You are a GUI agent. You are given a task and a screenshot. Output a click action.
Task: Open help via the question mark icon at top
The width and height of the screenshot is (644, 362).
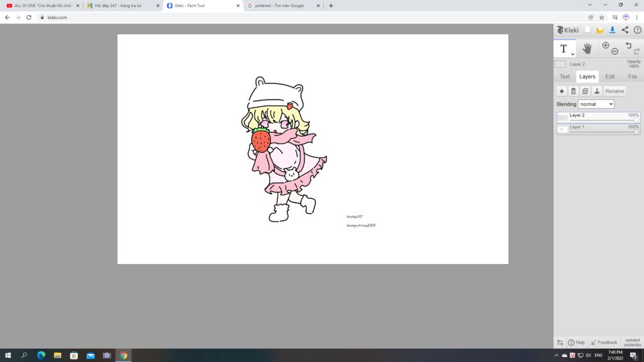pyautogui.click(x=637, y=30)
